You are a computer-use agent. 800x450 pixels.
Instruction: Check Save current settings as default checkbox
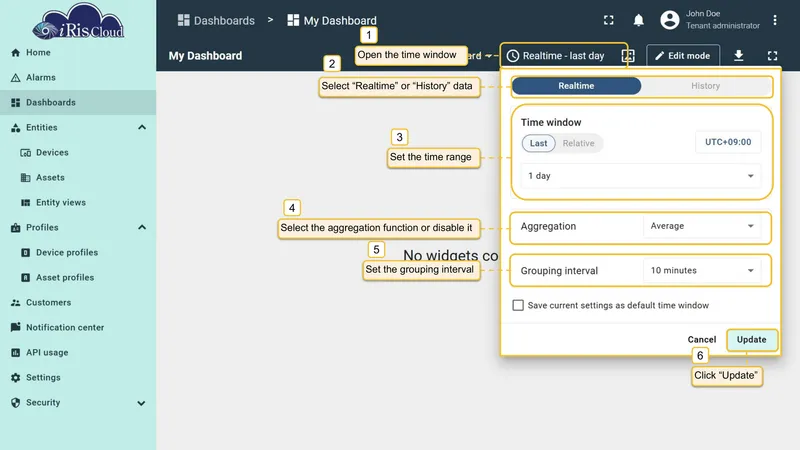point(518,305)
